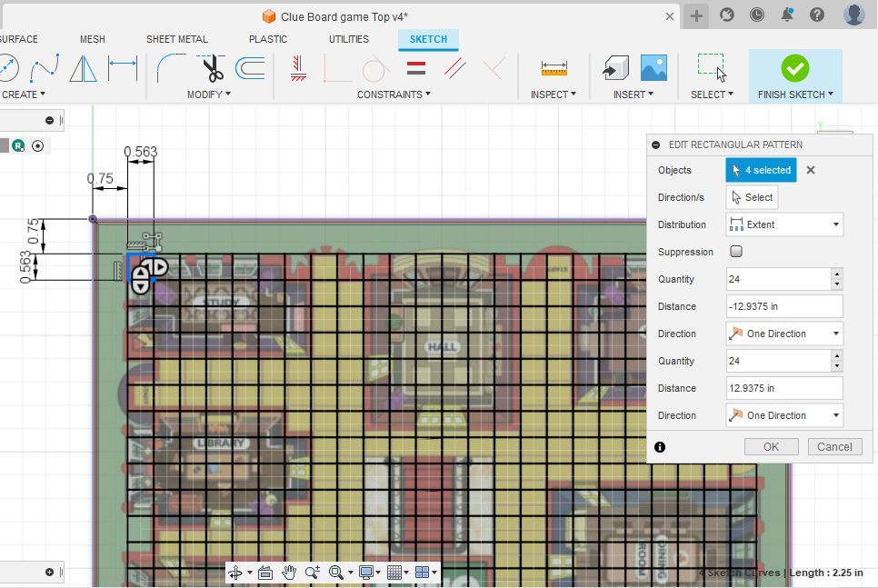Viewport: 878px width, 588px height.
Task: Open the Notifications bell icon
Action: click(x=787, y=15)
